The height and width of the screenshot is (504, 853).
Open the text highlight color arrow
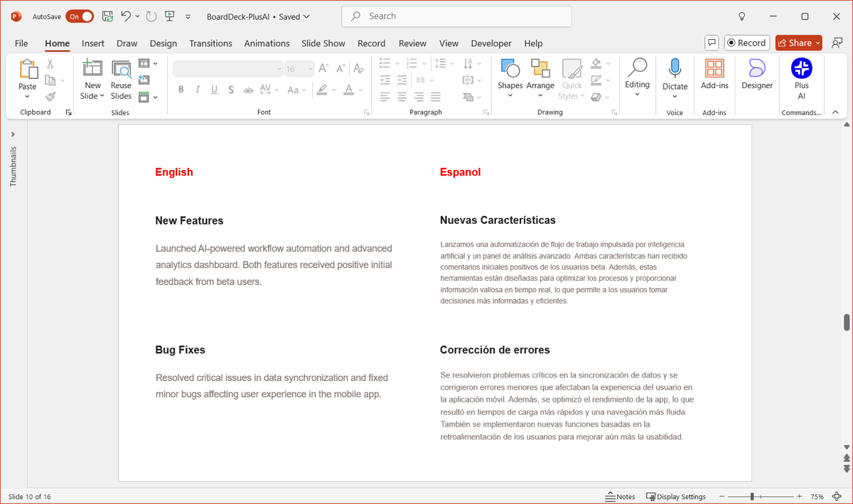[334, 90]
